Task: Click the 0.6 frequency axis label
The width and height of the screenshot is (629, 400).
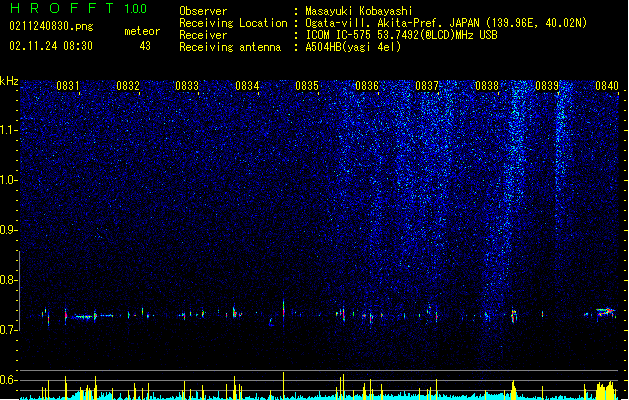Action: point(8,380)
